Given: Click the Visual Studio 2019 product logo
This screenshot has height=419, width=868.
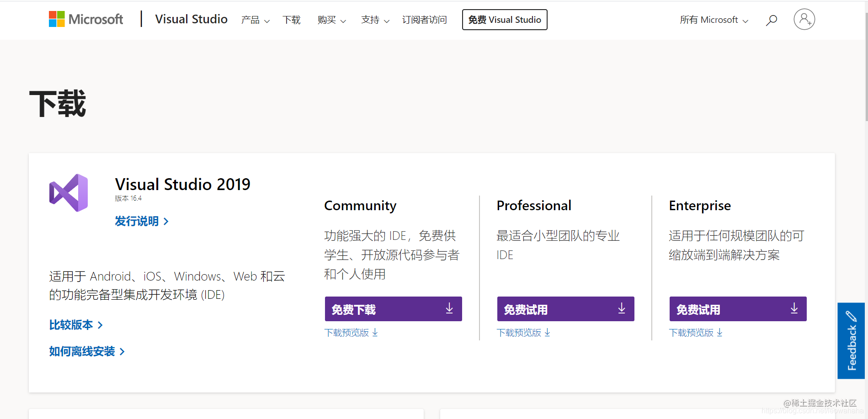Looking at the screenshot, I should pyautogui.click(x=68, y=192).
